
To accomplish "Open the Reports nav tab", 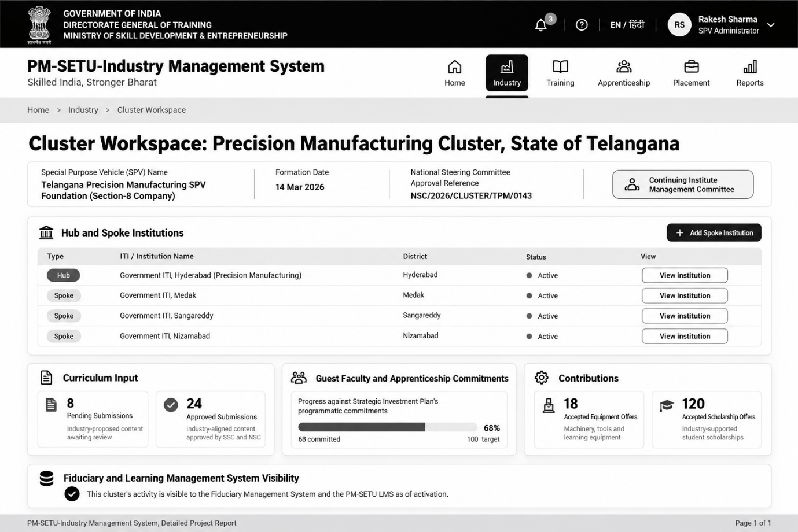I will pos(750,73).
